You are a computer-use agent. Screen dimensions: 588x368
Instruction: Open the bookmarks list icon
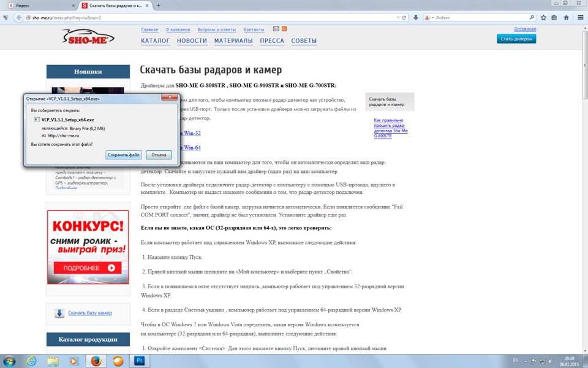coord(554,18)
